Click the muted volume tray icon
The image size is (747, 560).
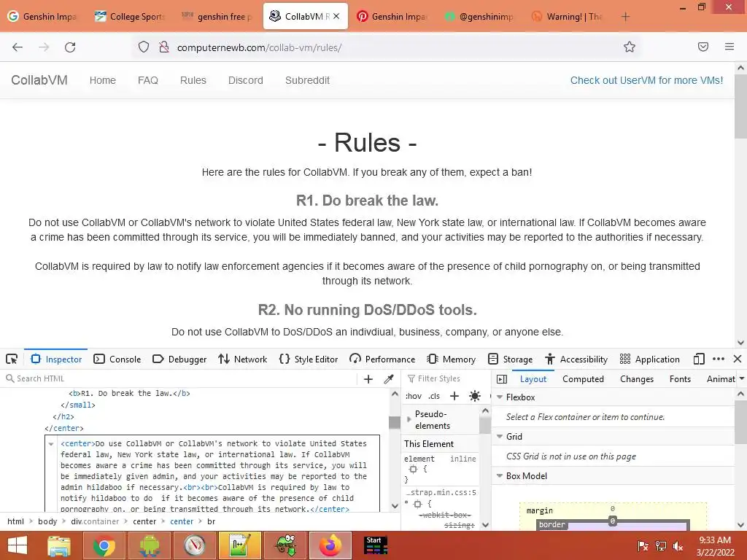click(678, 546)
